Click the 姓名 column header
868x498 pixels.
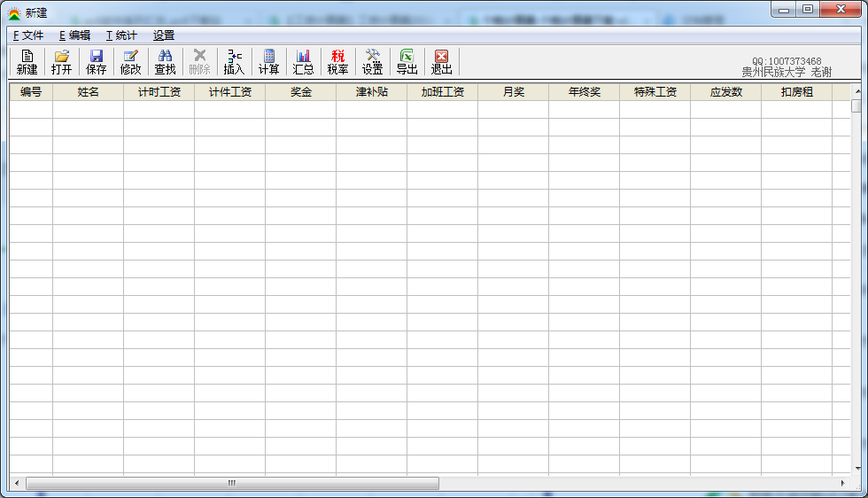tap(88, 92)
